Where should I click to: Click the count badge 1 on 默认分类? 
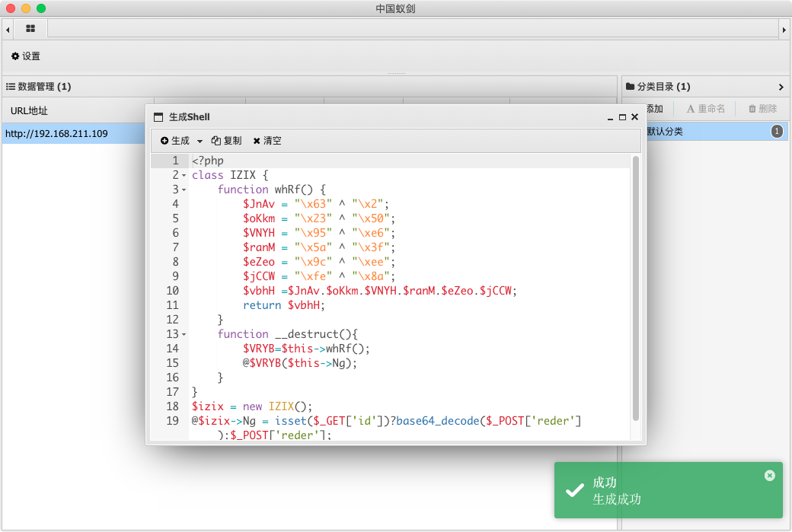coord(777,132)
